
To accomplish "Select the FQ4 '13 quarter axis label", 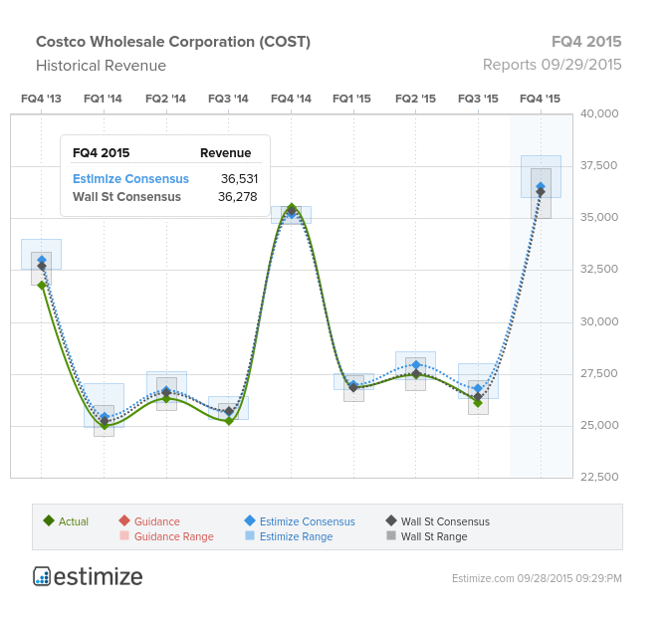I will click(41, 99).
